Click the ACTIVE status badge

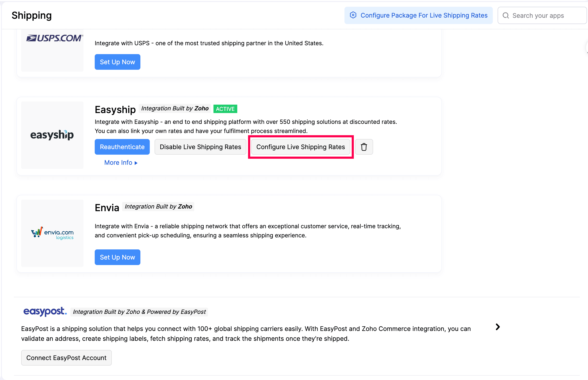[x=225, y=109]
